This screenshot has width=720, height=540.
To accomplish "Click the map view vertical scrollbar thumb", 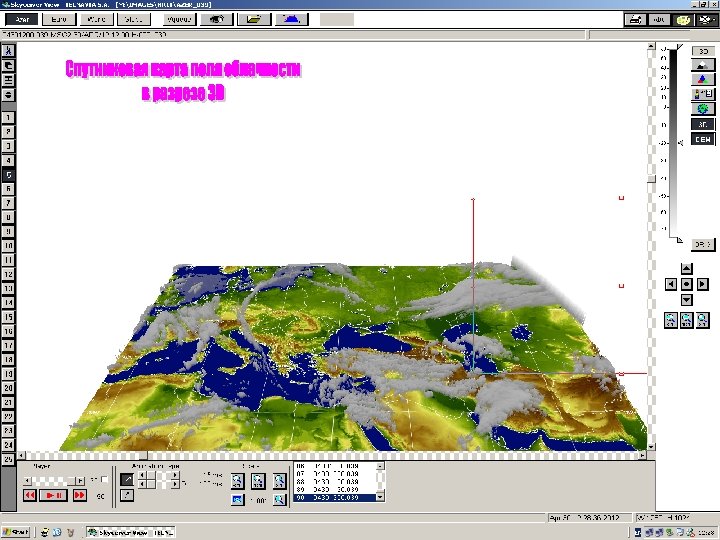I will point(651,179).
